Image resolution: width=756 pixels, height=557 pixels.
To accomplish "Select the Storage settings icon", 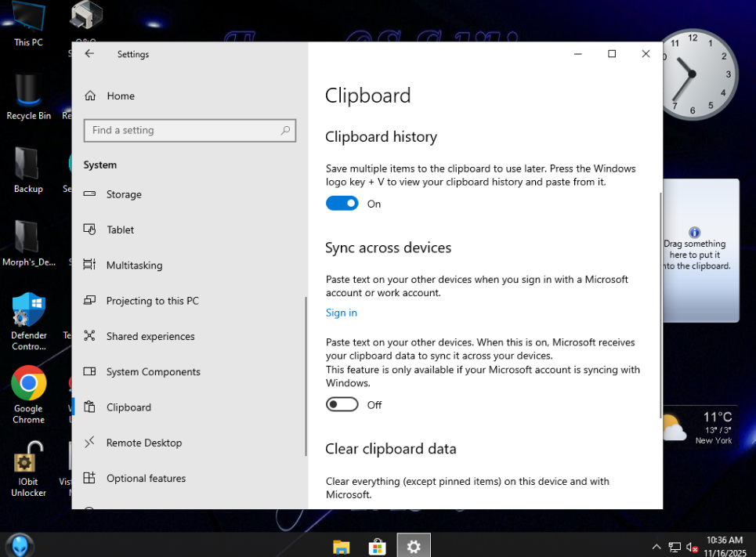I will [x=90, y=194].
